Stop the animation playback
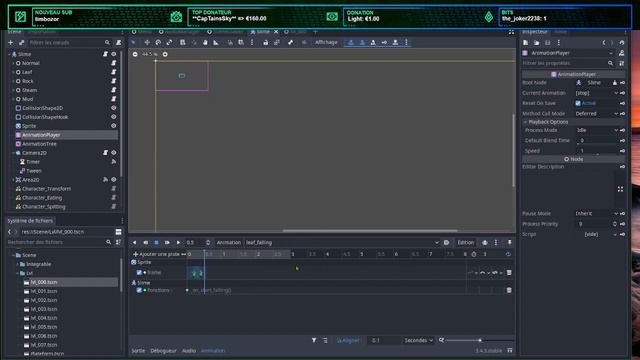This screenshot has width=640, height=360. [x=156, y=242]
